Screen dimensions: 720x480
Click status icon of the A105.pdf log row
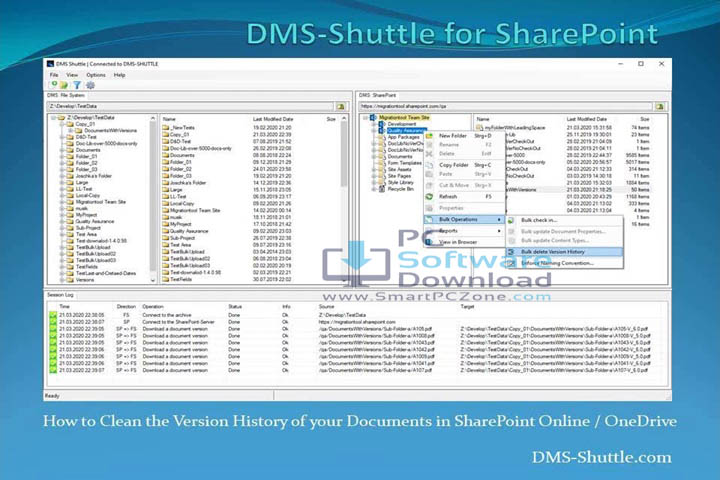[53, 329]
